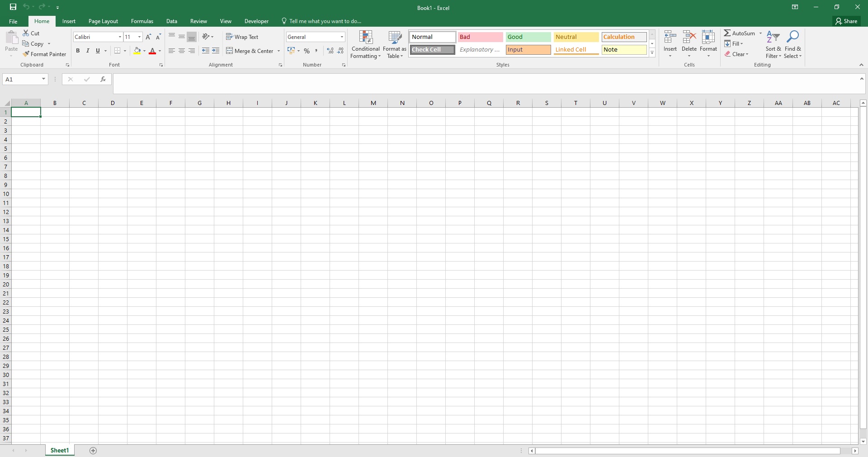The height and width of the screenshot is (457, 868).
Task: Open the Calibri font name dropdown
Action: pos(120,37)
